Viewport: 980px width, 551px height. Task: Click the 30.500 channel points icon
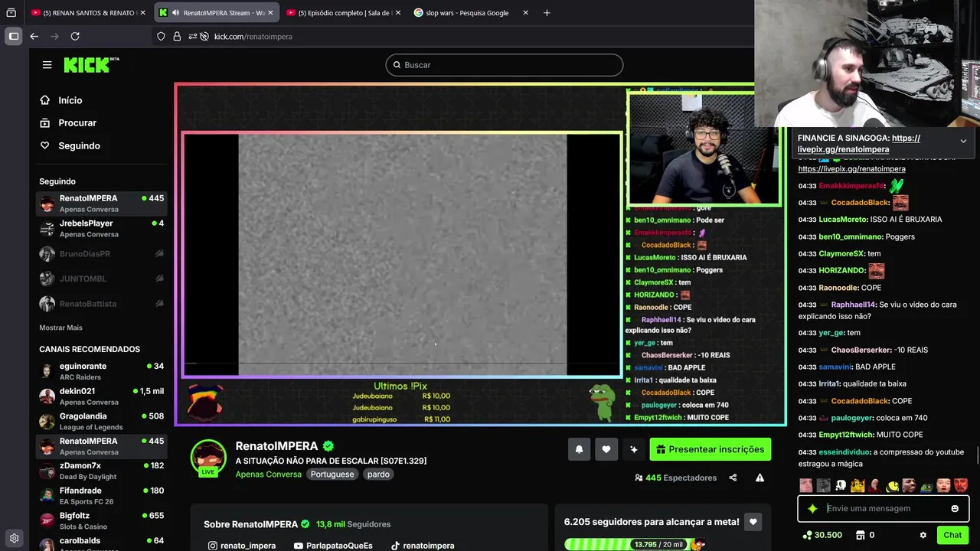822,535
